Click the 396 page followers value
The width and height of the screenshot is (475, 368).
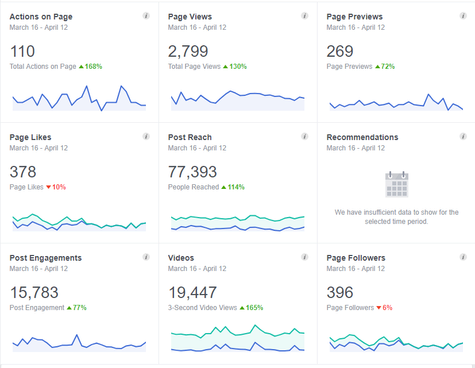[340, 293]
